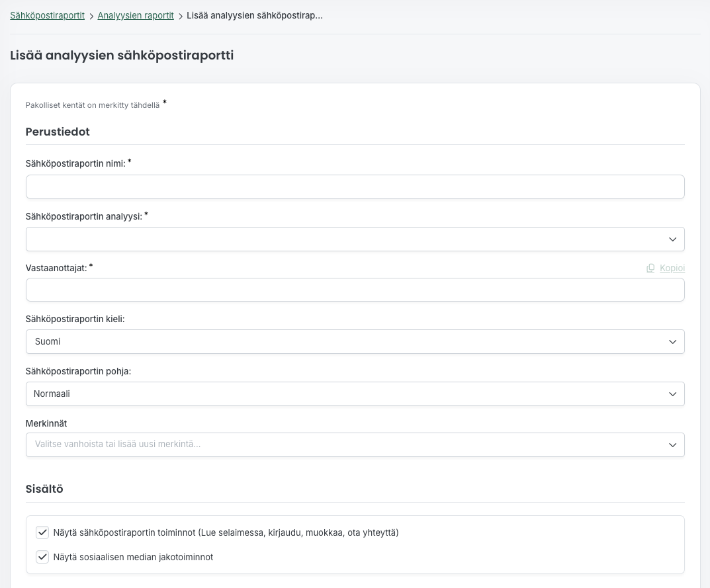Click the chevron arrow in Merkinnät field
The height and width of the screenshot is (588, 710).
pyautogui.click(x=672, y=445)
